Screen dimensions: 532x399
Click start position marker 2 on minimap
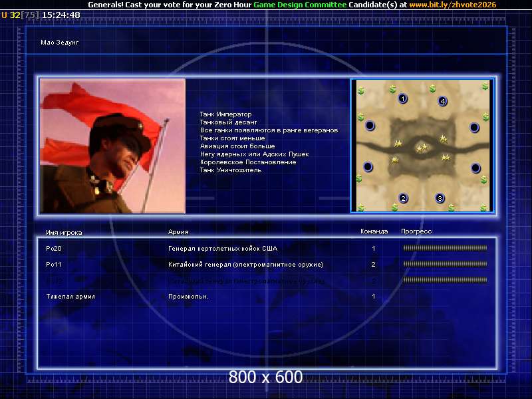coord(403,198)
